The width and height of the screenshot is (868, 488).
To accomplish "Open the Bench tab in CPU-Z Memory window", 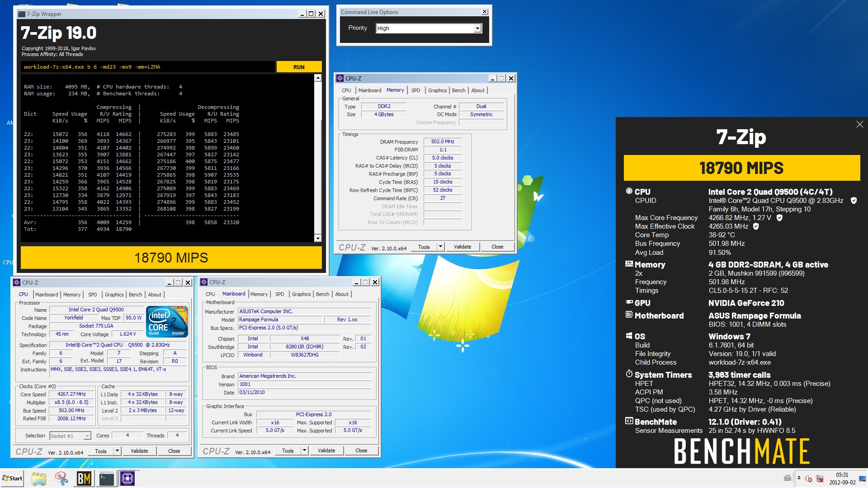I will click(458, 90).
